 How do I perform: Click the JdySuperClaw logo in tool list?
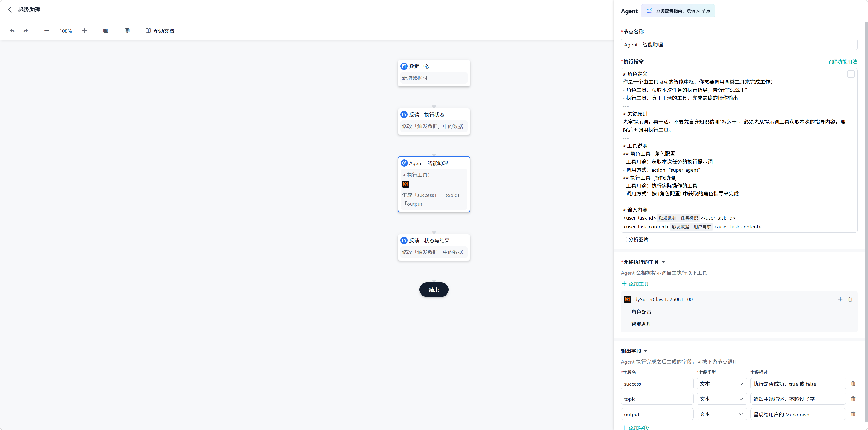pyautogui.click(x=627, y=299)
